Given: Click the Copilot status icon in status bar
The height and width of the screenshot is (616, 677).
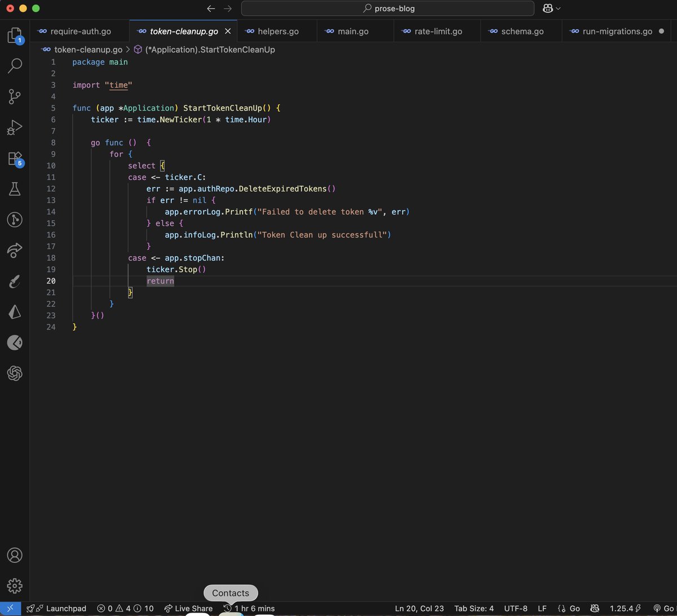Looking at the screenshot, I should 594,609.
